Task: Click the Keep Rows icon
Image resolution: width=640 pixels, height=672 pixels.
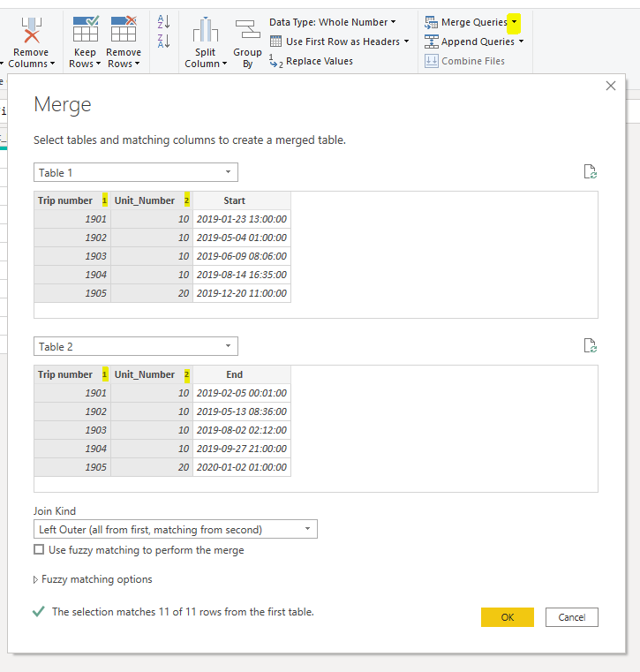Action: 86,29
